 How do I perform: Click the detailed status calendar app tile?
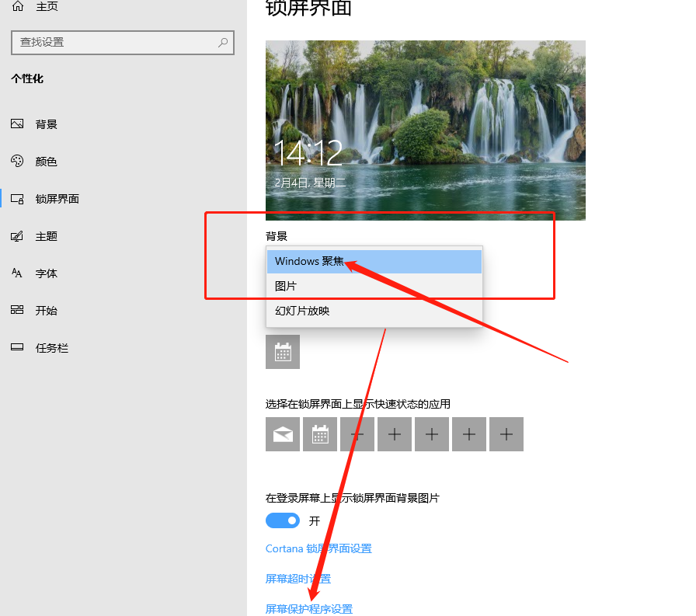pyautogui.click(x=283, y=352)
